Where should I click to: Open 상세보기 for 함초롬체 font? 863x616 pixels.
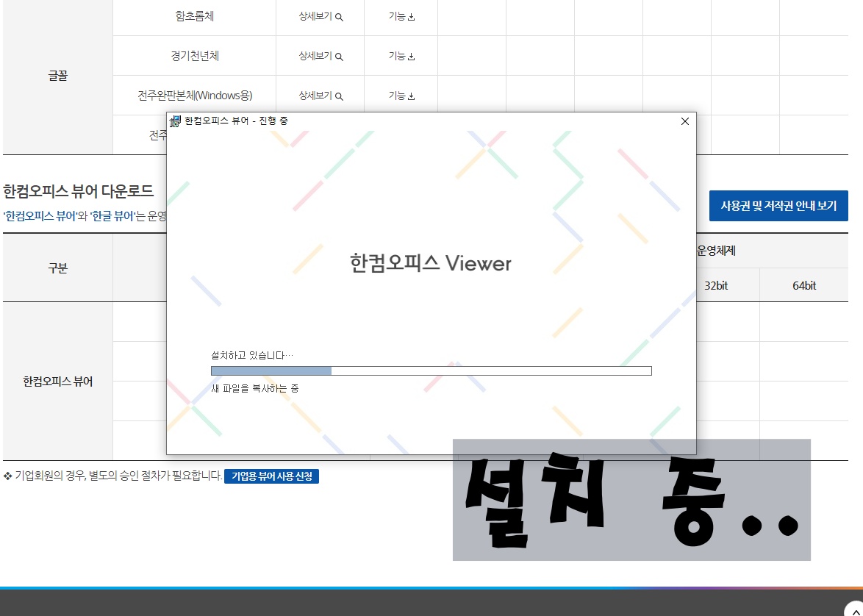tap(321, 16)
